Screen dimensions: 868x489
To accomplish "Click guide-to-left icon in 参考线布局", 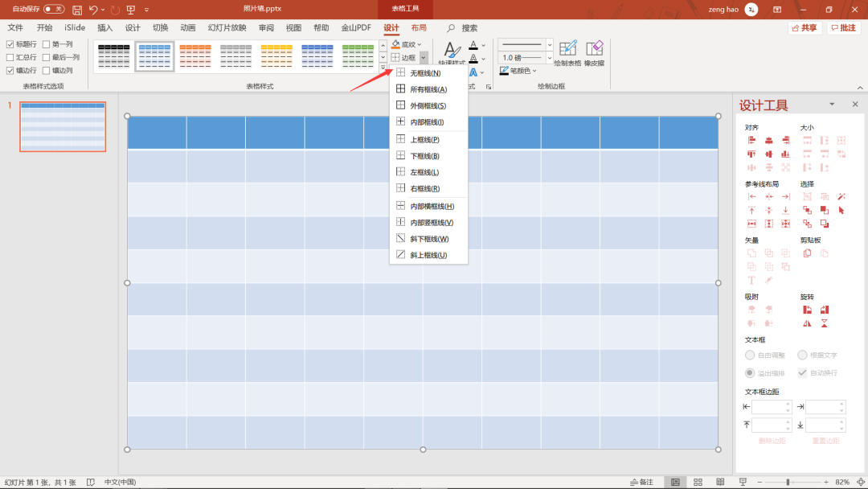I will [x=751, y=196].
